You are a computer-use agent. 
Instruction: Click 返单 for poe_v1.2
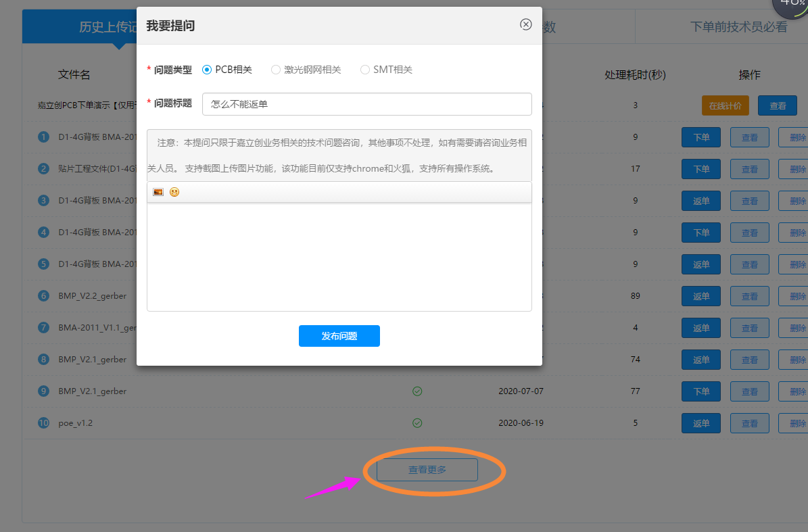pyautogui.click(x=700, y=423)
